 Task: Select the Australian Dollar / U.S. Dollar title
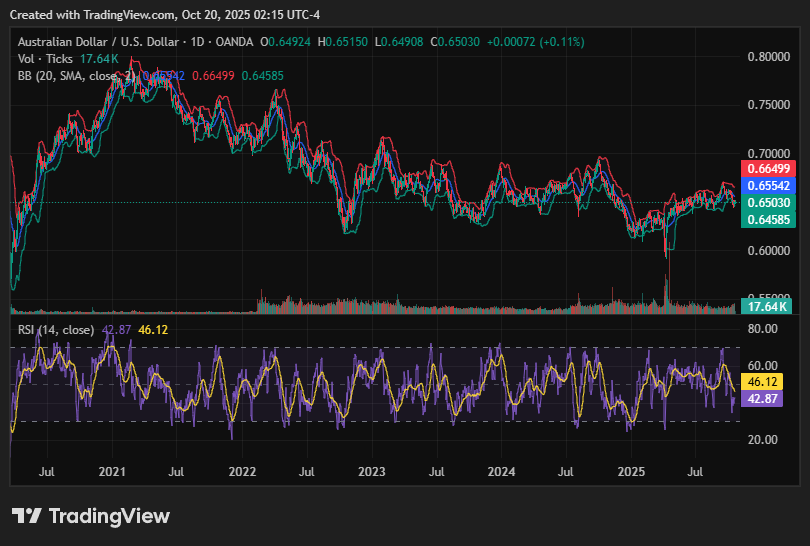[97, 42]
